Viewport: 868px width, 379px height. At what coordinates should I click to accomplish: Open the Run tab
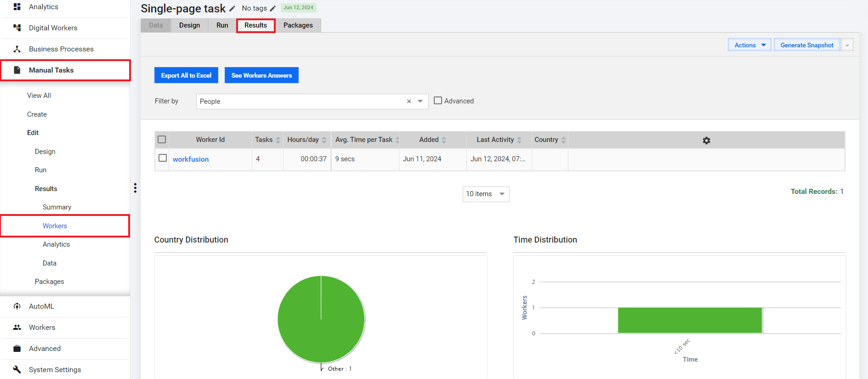(222, 25)
